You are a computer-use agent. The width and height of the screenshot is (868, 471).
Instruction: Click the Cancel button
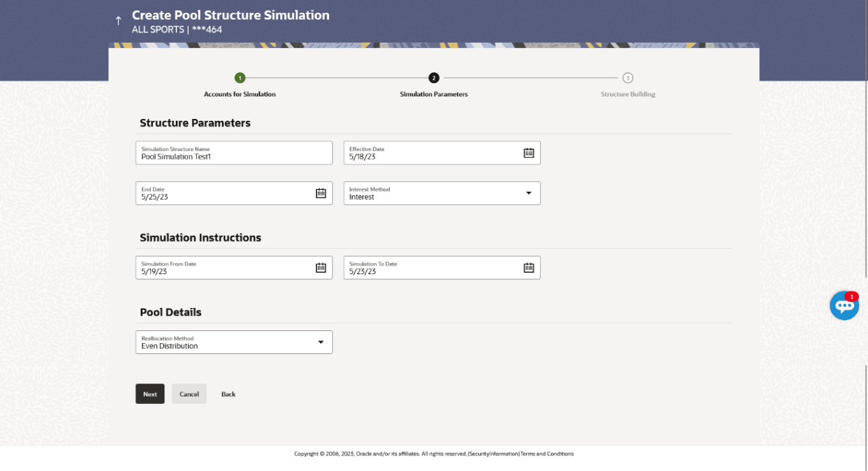189,394
